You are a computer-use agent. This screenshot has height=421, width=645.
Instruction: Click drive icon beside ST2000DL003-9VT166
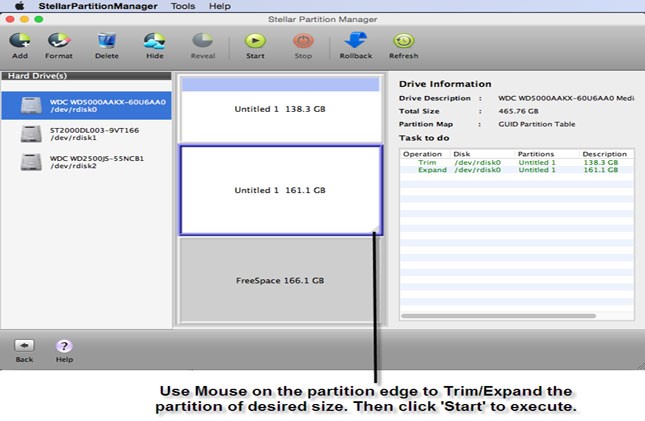[31, 134]
